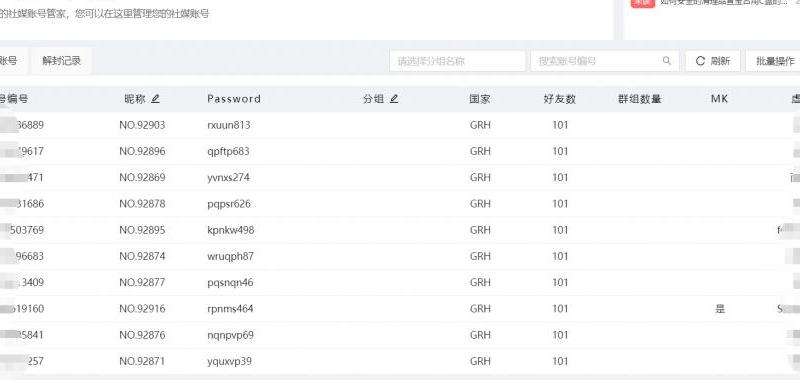Select nickname NO.92878
The width and height of the screenshot is (800, 383).
(142, 204)
